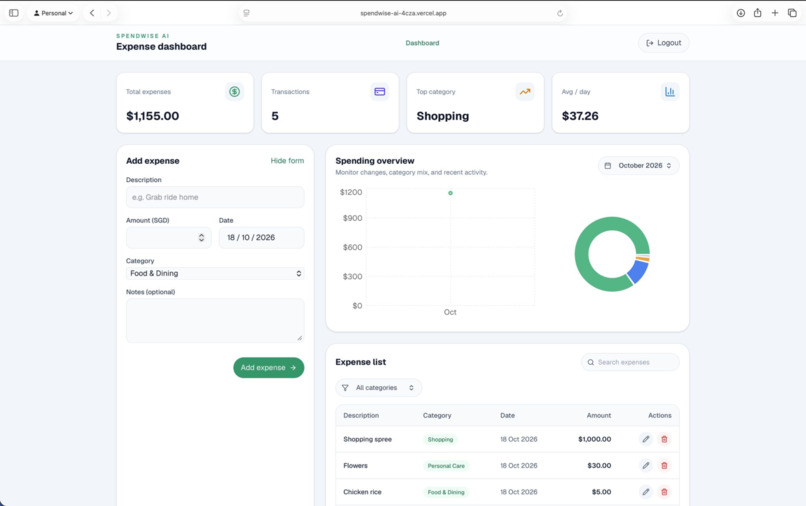
Task: Delete the Chicken rice expense
Action: [x=664, y=492]
